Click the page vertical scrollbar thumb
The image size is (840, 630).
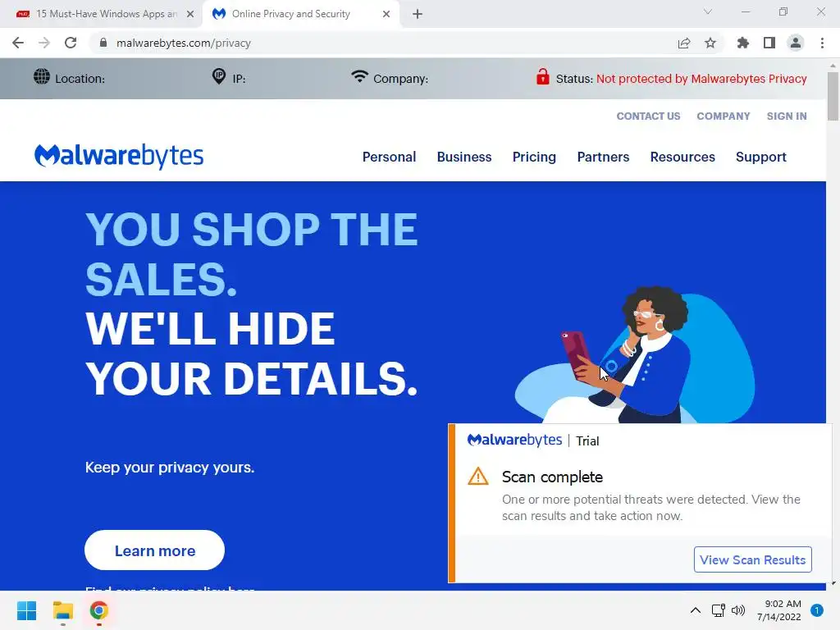pyautogui.click(x=833, y=97)
